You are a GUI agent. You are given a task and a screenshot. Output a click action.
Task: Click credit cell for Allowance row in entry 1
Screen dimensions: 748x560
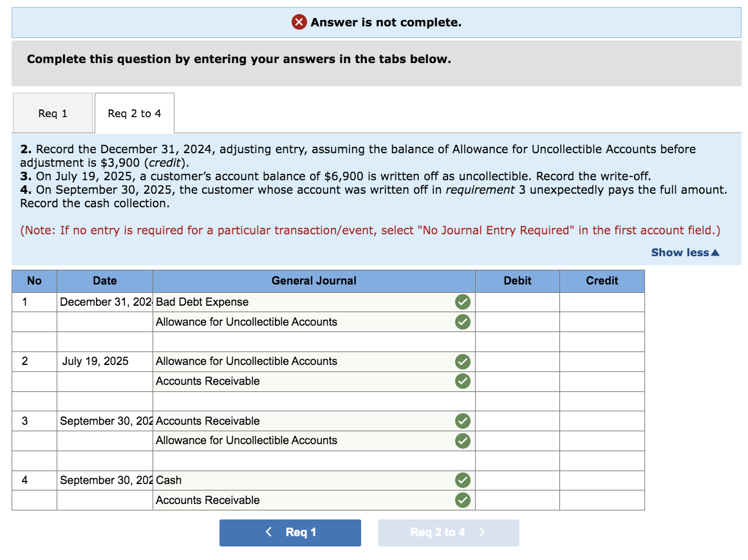click(x=602, y=322)
